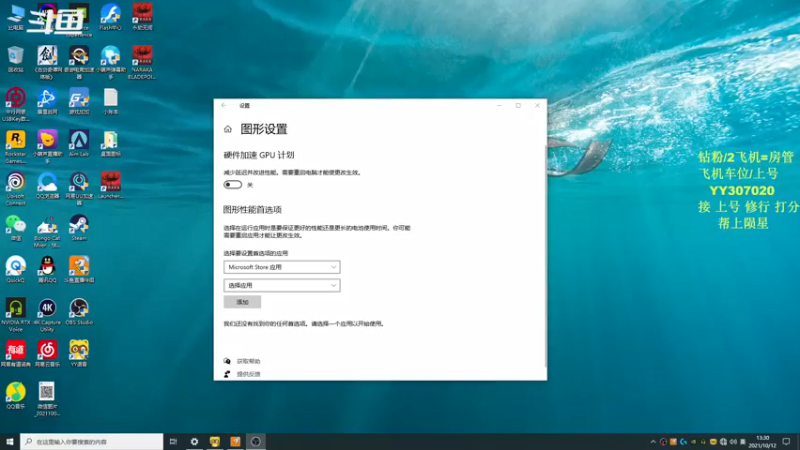Open the YY语音 desktop shortcut
Screen dimensions: 800x450
(x=79, y=354)
